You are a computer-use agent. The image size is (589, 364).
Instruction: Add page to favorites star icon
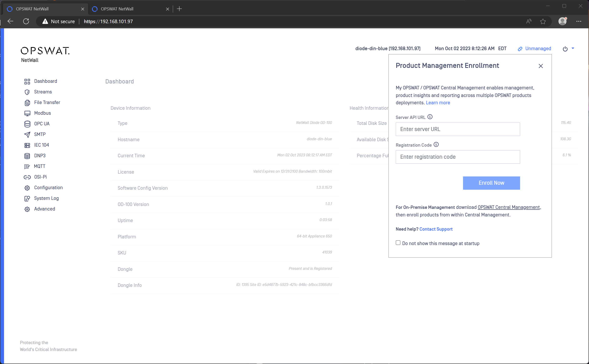point(543,22)
